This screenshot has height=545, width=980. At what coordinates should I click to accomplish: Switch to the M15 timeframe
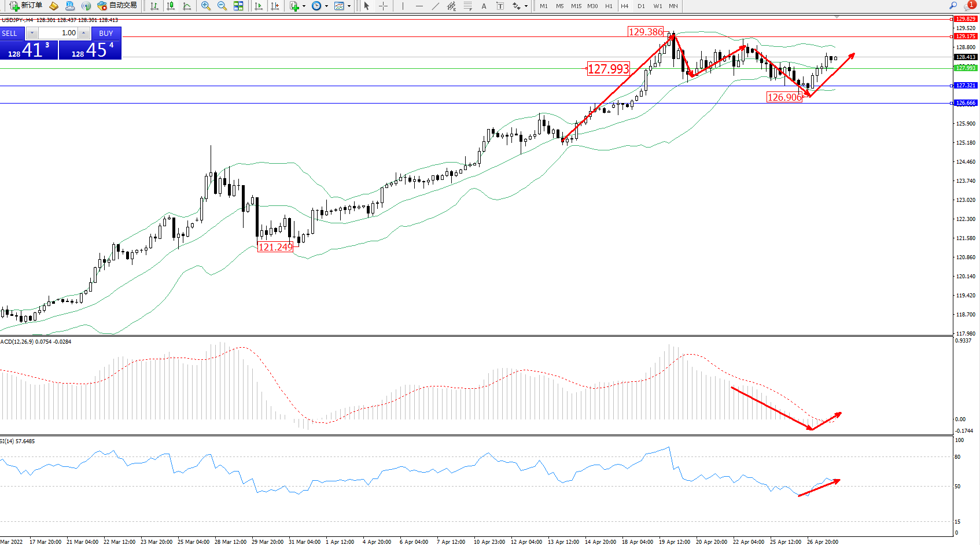click(576, 6)
